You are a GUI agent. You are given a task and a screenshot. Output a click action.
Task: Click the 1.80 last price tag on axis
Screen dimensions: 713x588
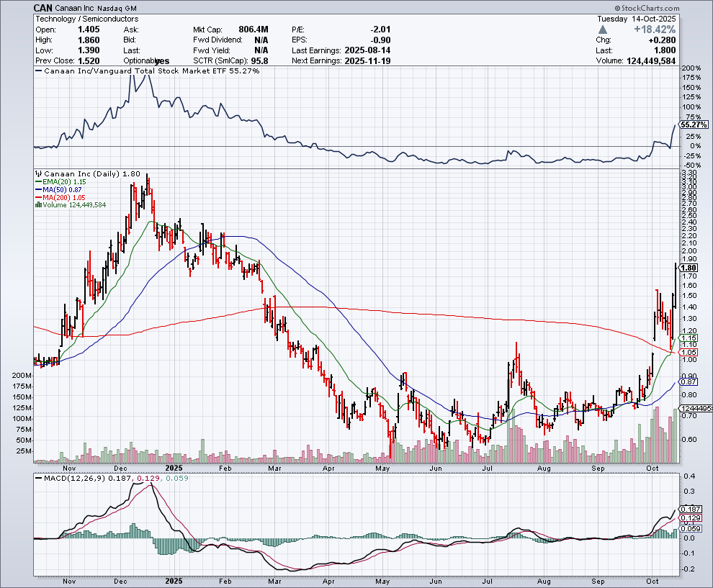(689, 268)
